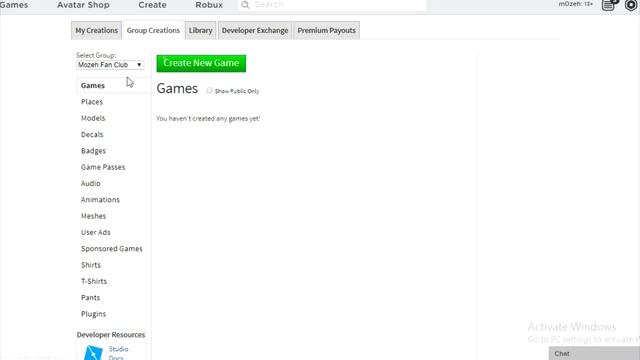Select Sponsored Games in the sidebar
The image size is (640, 360).
point(111,249)
